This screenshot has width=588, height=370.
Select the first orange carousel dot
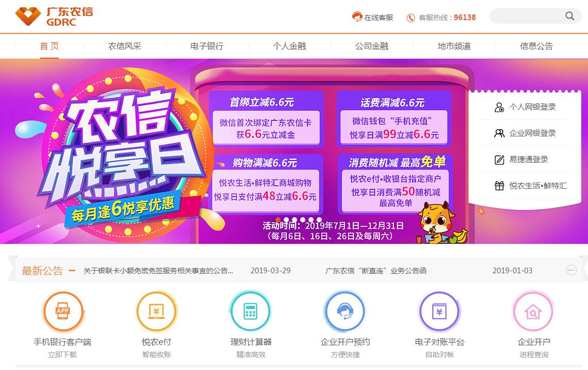click(x=278, y=220)
